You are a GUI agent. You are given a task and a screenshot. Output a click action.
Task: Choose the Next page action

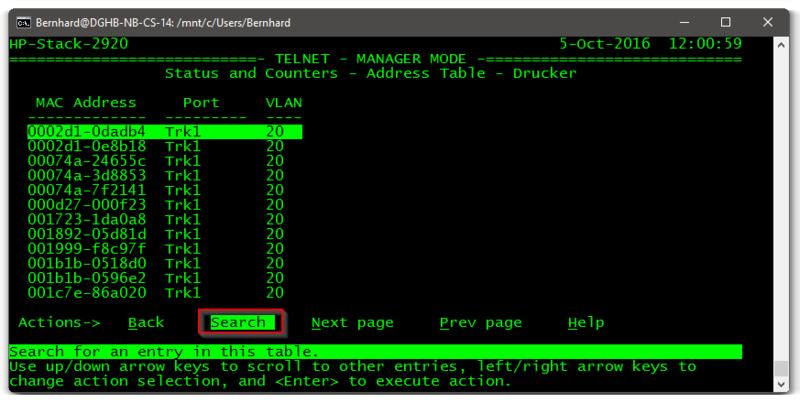[352, 322]
